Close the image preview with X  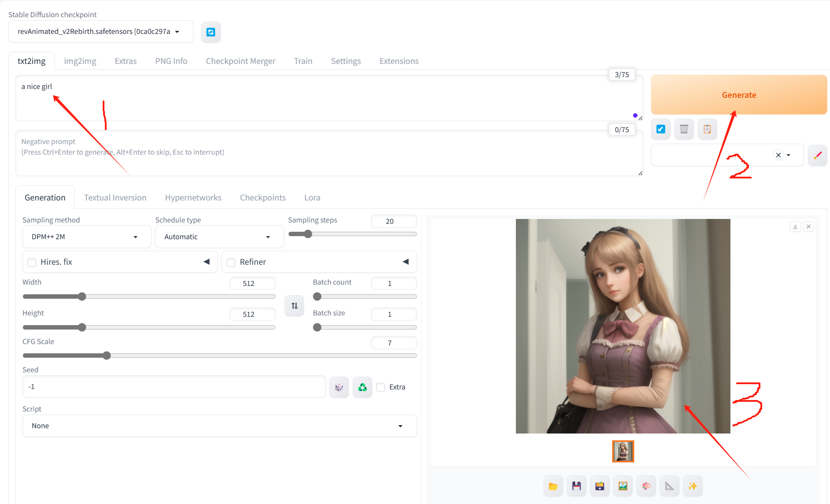coord(808,226)
